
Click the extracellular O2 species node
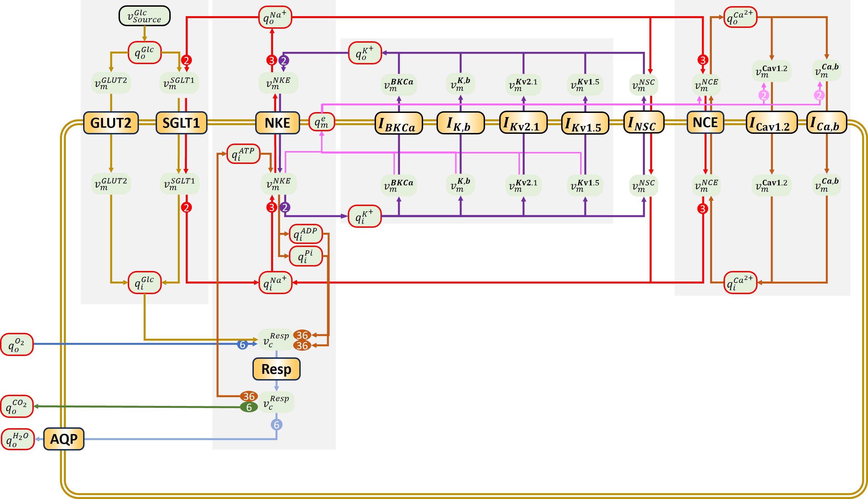click(x=17, y=345)
